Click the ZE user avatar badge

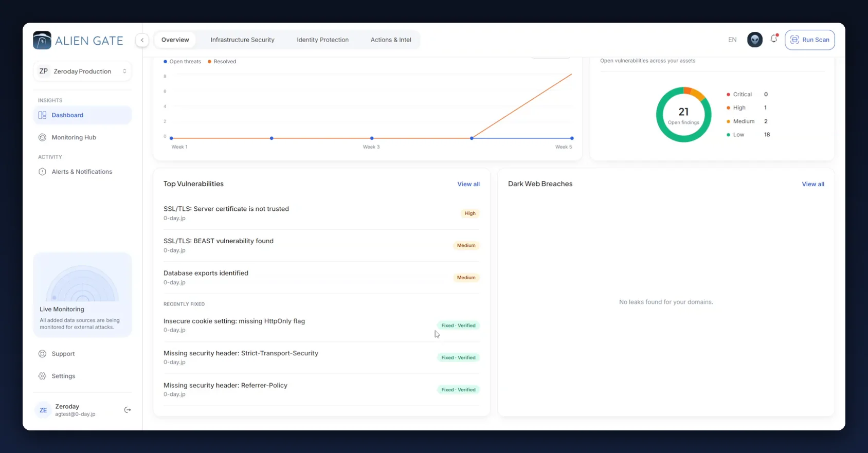click(x=43, y=410)
